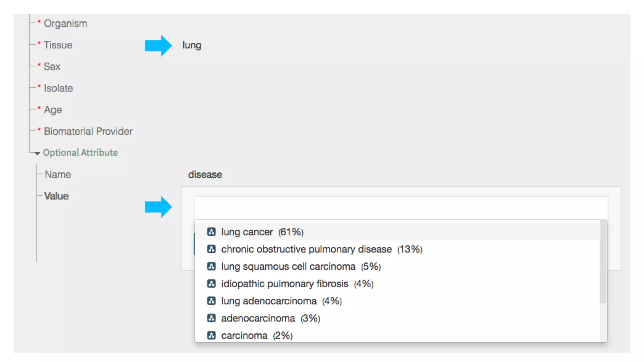
Task: Click into the disease Value text field
Action: point(401,208)
